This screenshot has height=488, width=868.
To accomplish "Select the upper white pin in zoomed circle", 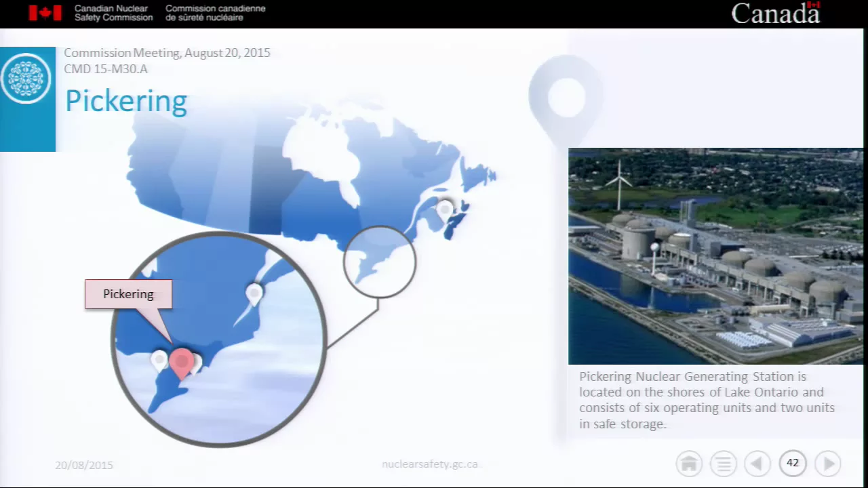I will click(x=254, y=295).
